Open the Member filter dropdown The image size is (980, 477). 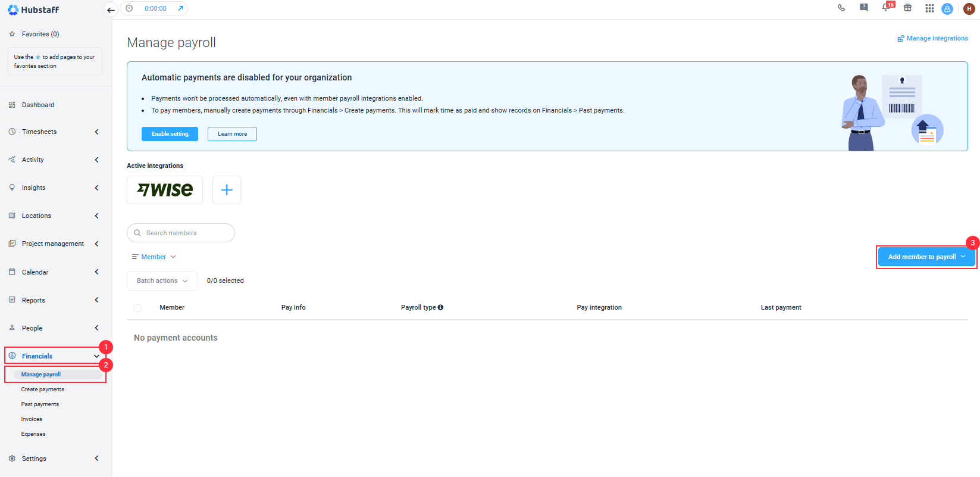[154, 257]
